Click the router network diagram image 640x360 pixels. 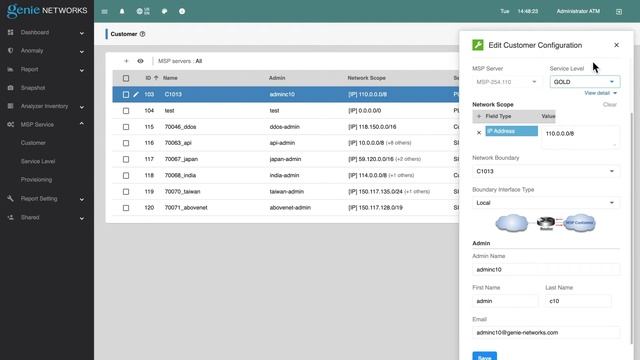546,223
